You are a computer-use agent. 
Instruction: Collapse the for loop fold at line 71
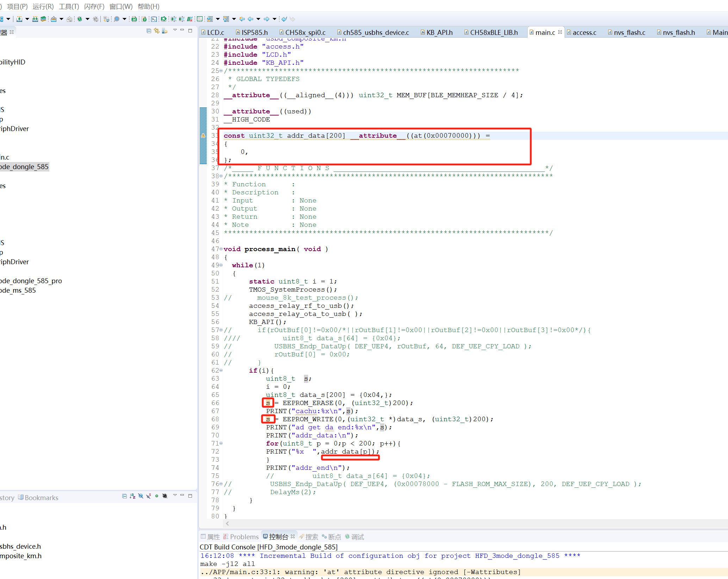221,443
